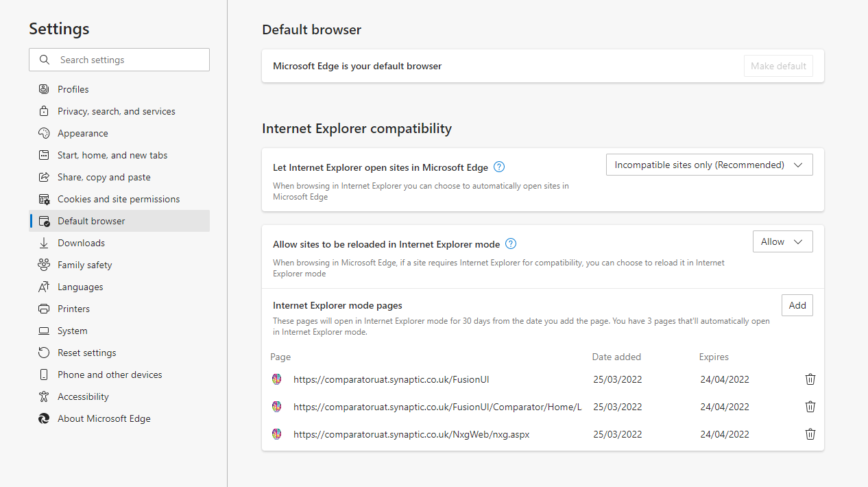Click the About Microsoft Edge logo icon
Viewport: 868px width, 487px height.
click(44, 418)
